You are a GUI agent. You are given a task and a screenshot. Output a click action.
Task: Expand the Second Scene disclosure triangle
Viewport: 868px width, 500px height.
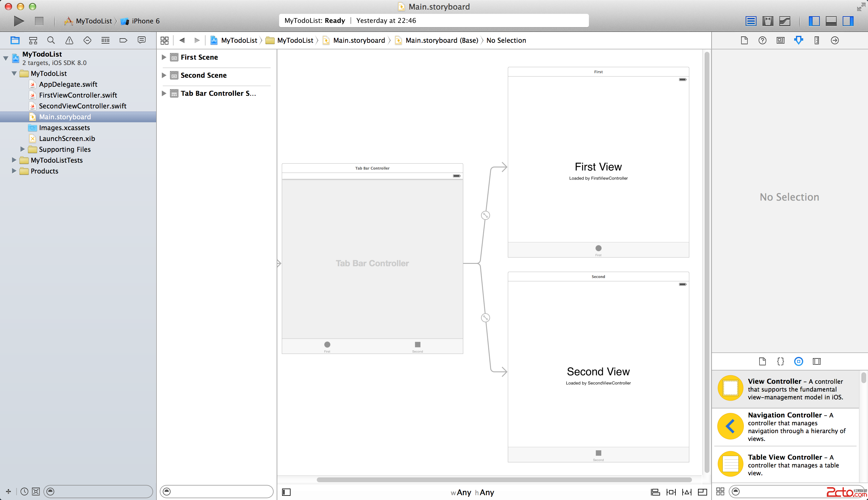(165, 74)
